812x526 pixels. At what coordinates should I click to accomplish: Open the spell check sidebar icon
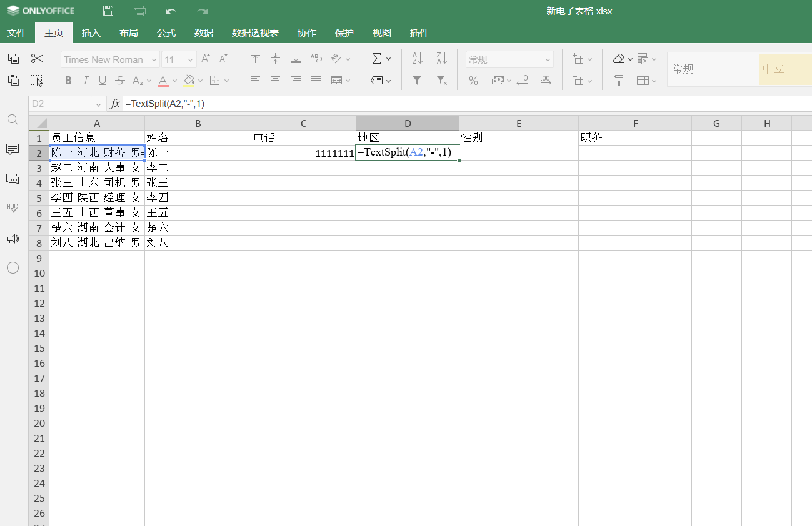13,208
